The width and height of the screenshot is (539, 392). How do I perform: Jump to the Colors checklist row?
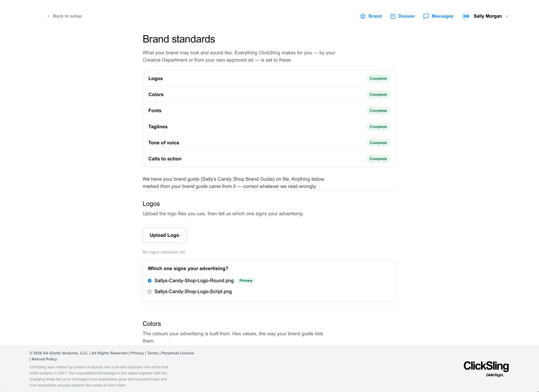click(x=269, y=95)
